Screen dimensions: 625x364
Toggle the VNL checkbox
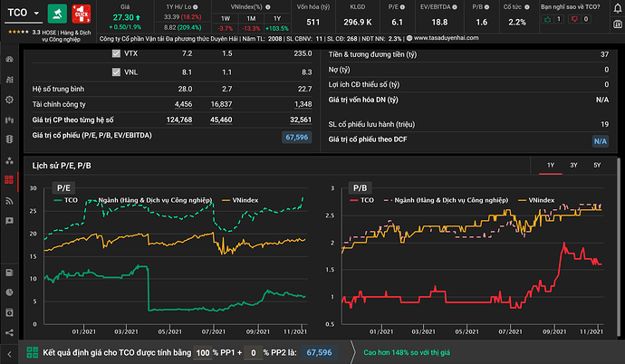pos(116,72)
